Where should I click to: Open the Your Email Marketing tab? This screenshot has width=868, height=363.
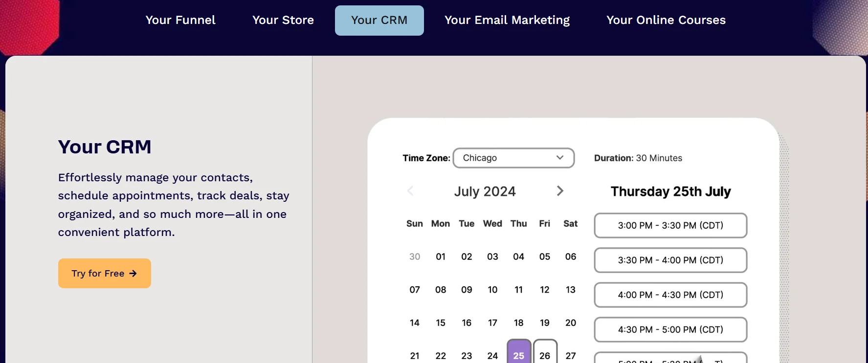pyautogui.click(x=507, y=20)
